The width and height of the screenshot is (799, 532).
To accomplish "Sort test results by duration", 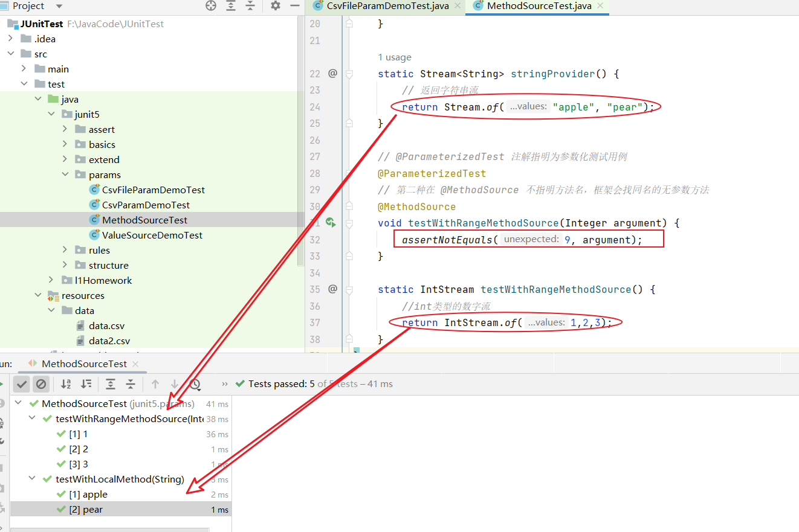I will pos(86,384).
